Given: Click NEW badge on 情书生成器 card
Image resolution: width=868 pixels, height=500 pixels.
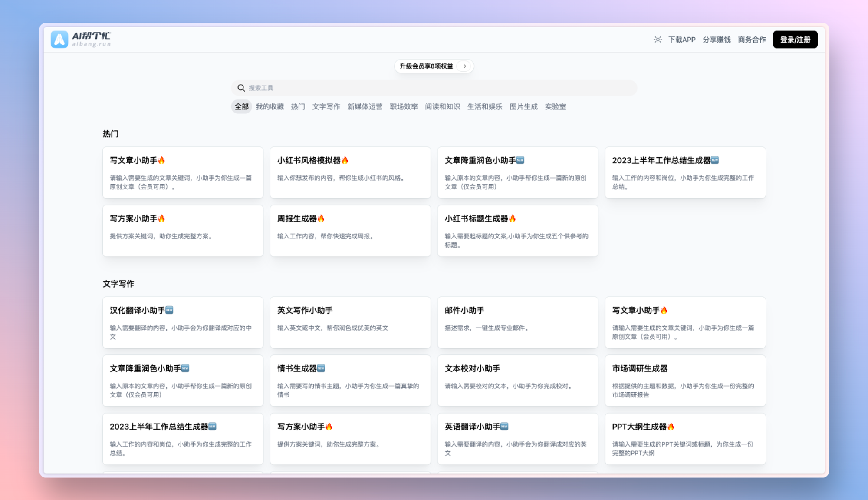Looking at the screenshot, I should point(321,368).
